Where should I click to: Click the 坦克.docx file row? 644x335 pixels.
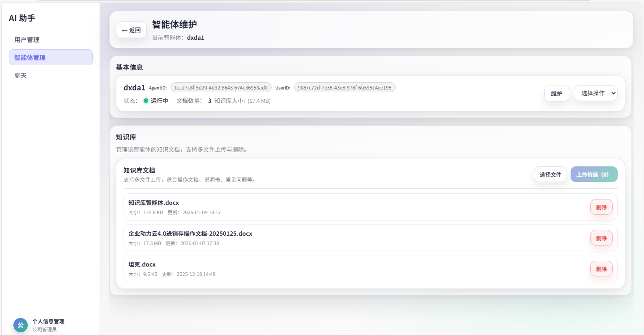(313, 269)
